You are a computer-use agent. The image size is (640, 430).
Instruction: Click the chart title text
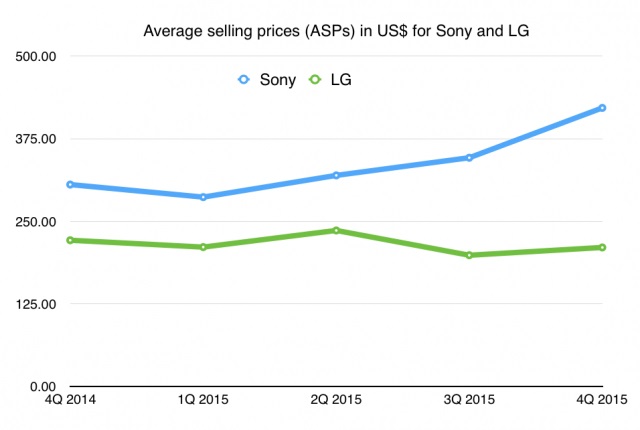[336, 31]
